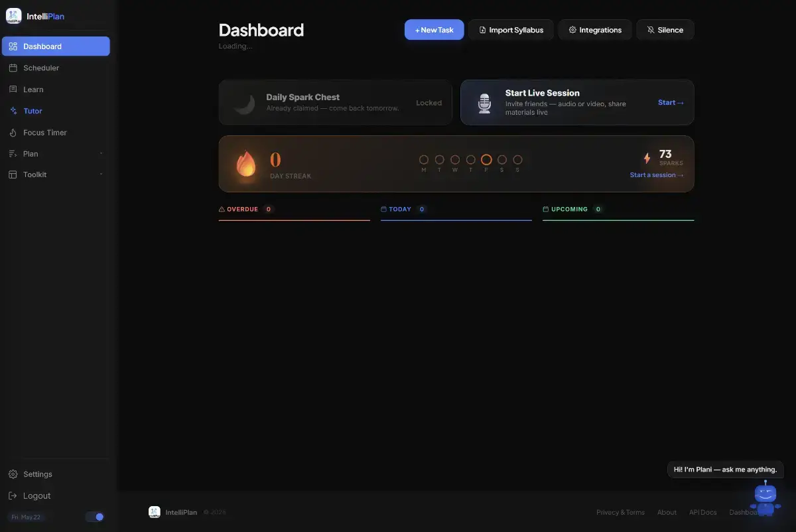Click the Overdue warning triangle icon

pos(222,209)
